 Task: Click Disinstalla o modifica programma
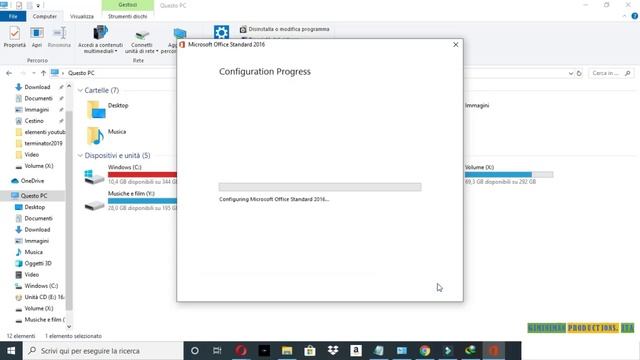point(284,29)
